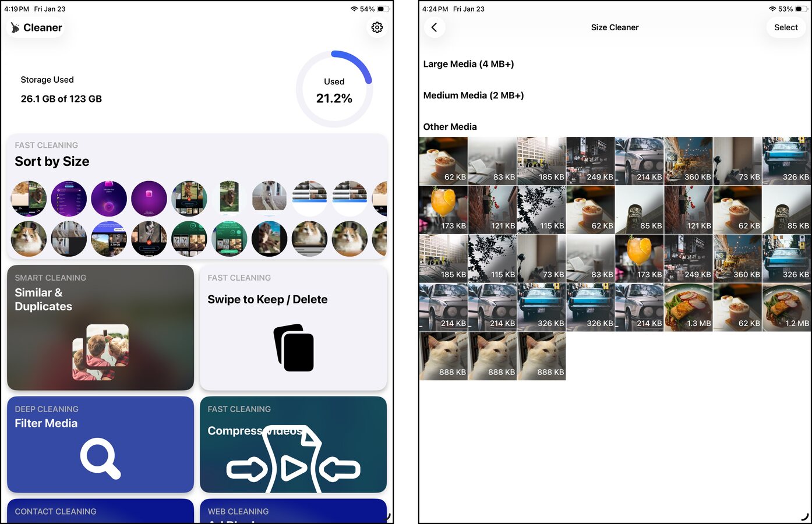
Task: Expand the Other Media section header
Action: pos(450,127)
